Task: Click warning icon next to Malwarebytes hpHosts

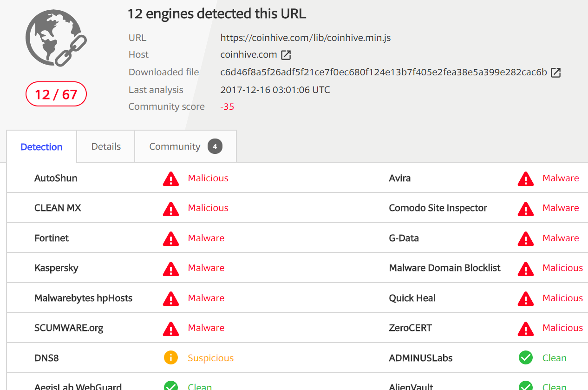Action: (x=171, y=298)
